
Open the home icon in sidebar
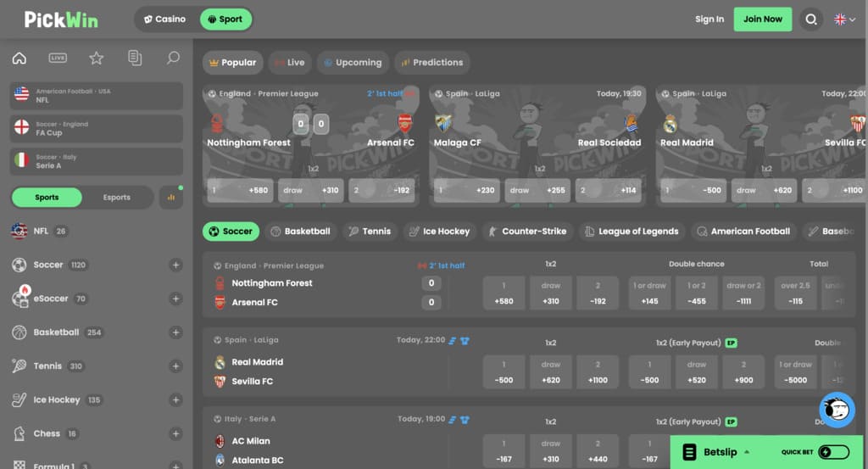coord(19,58)
